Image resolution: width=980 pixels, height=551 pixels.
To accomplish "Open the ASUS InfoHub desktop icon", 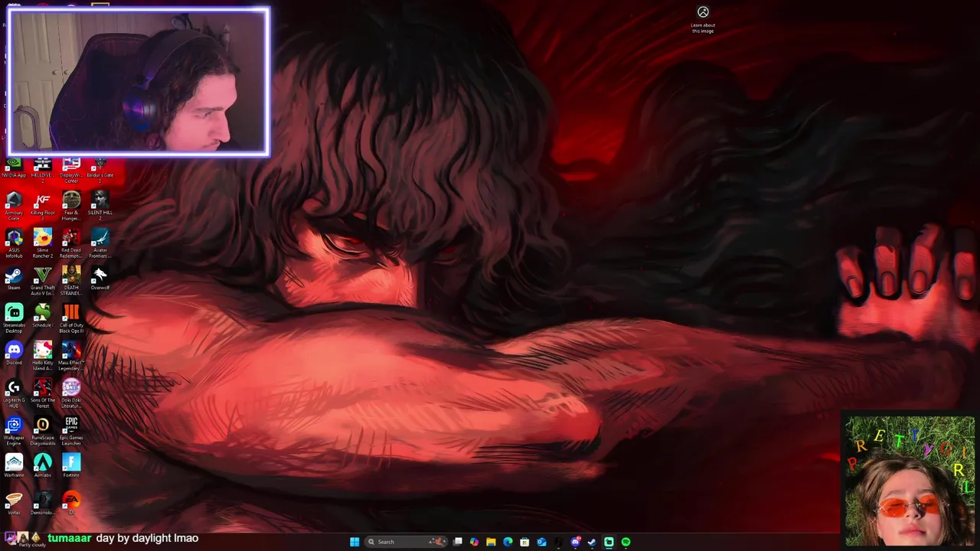I will [x=14, y=243].
